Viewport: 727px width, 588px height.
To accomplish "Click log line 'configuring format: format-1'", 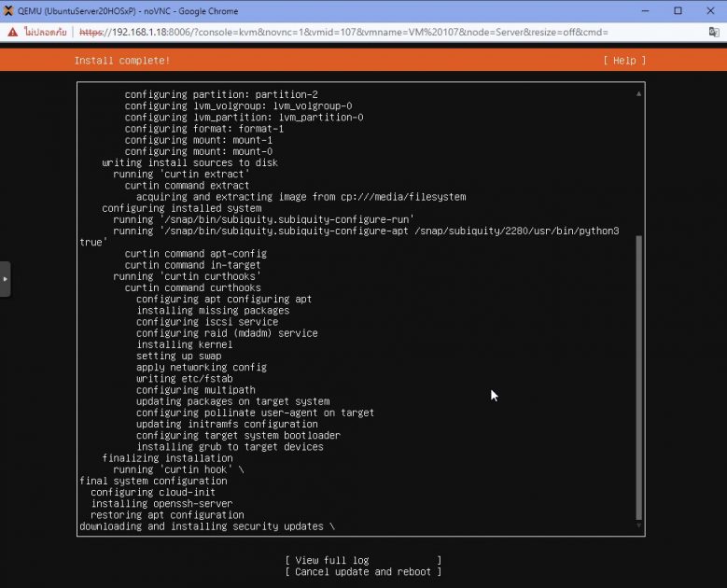I will coord(204,129).
